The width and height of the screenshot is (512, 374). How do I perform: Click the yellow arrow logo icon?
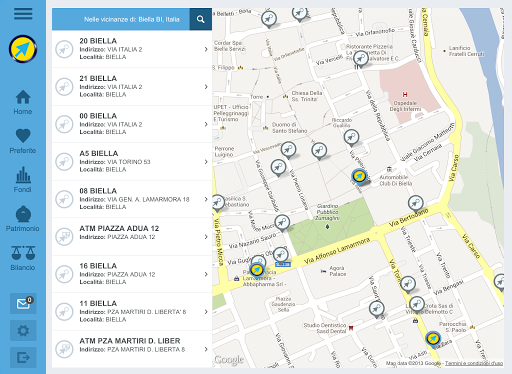(x=23, y=49)
